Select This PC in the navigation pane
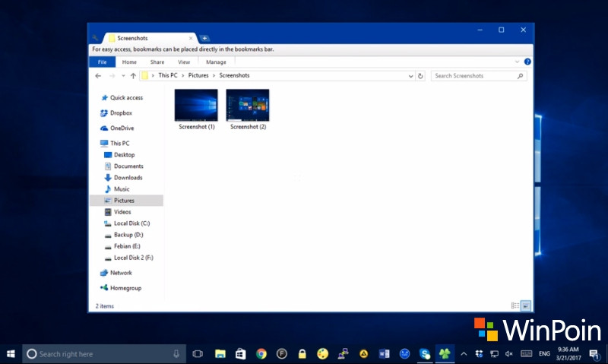The image size is (608, 364). [115, 143]
